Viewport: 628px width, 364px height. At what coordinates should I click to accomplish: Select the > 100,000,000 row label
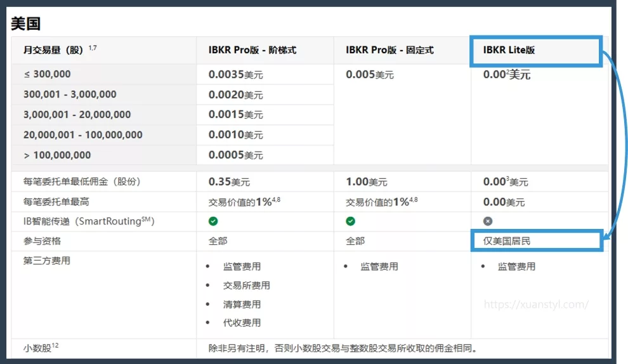[x=57, y=155]
